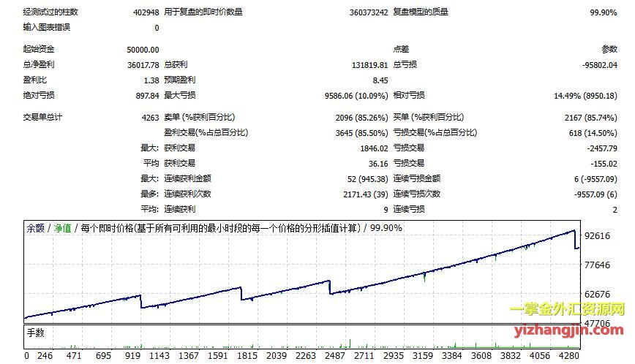
Task: Click the 手数 volume panel label
Action: [35, 332]
